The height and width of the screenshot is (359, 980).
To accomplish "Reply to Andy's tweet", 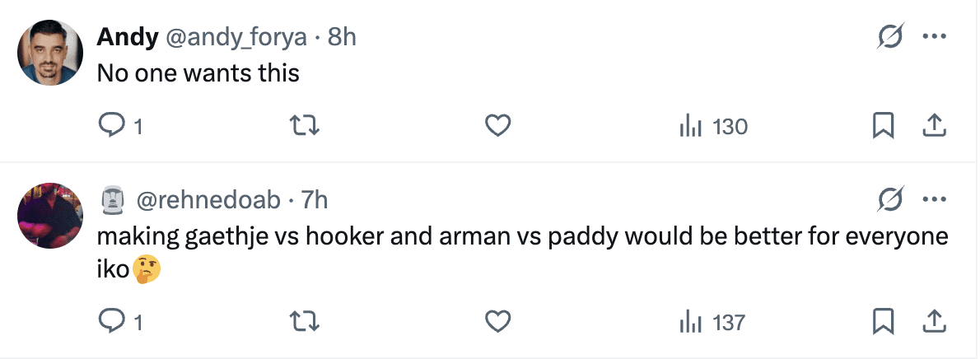I will coord(110,126).
